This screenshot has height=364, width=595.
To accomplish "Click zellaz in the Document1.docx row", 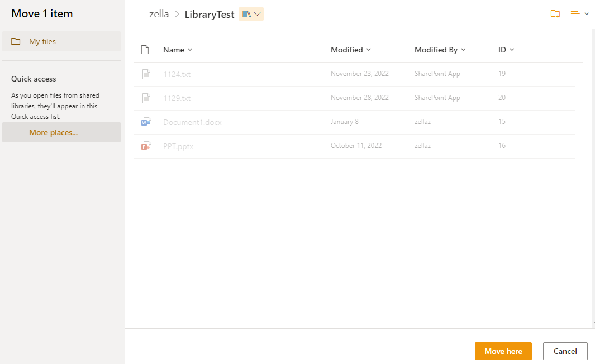I will pos(422,122).
